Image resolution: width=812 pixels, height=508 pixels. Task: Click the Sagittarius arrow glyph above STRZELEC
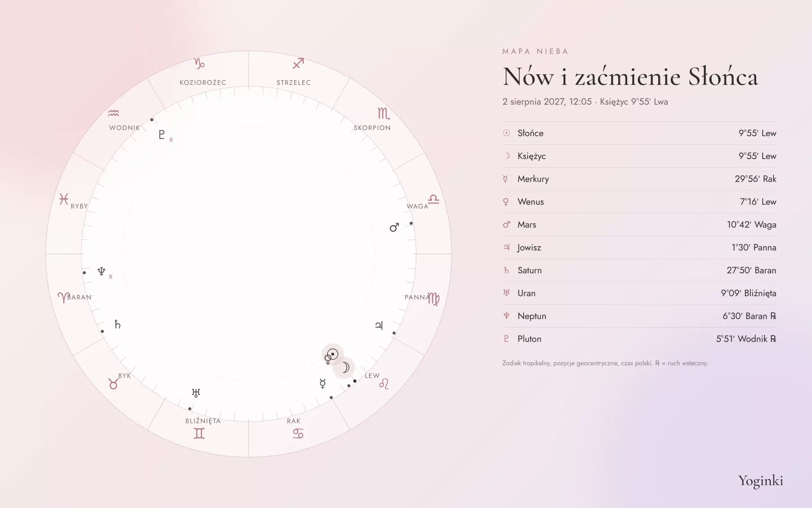point(298,63)
